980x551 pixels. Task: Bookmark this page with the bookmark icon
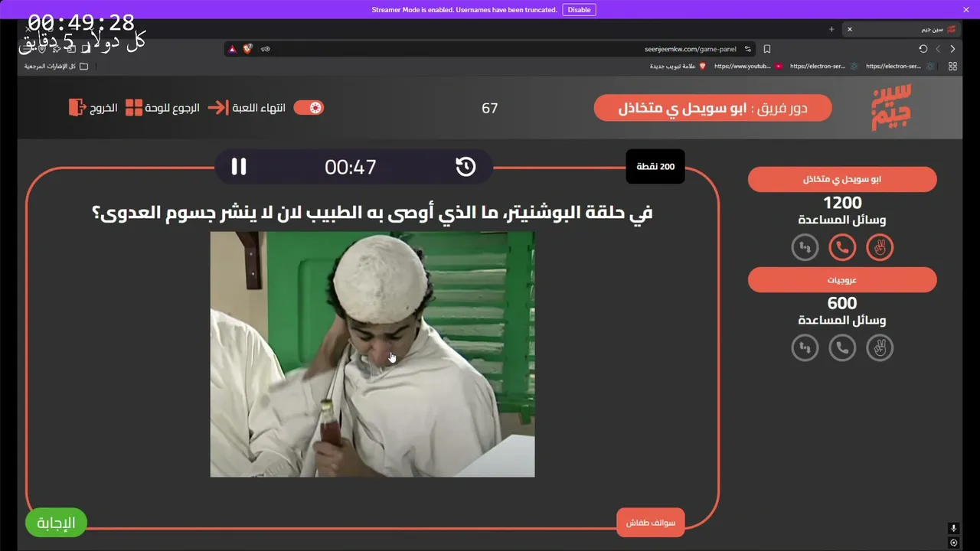point(766,49)
